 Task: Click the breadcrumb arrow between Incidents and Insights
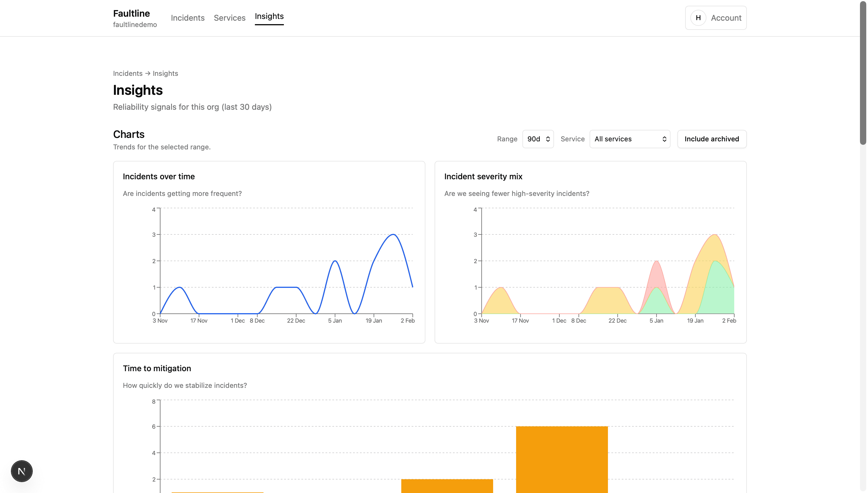tap(148, 73)
